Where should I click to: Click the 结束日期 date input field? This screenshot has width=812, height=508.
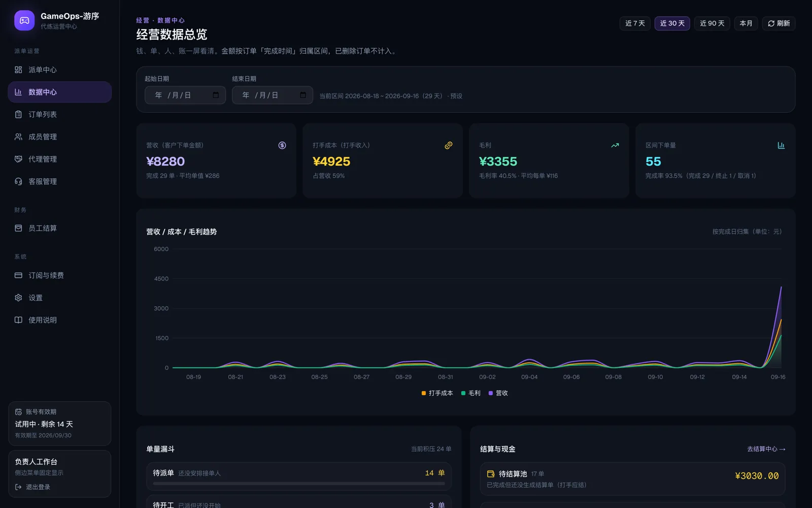click(273, 95)
